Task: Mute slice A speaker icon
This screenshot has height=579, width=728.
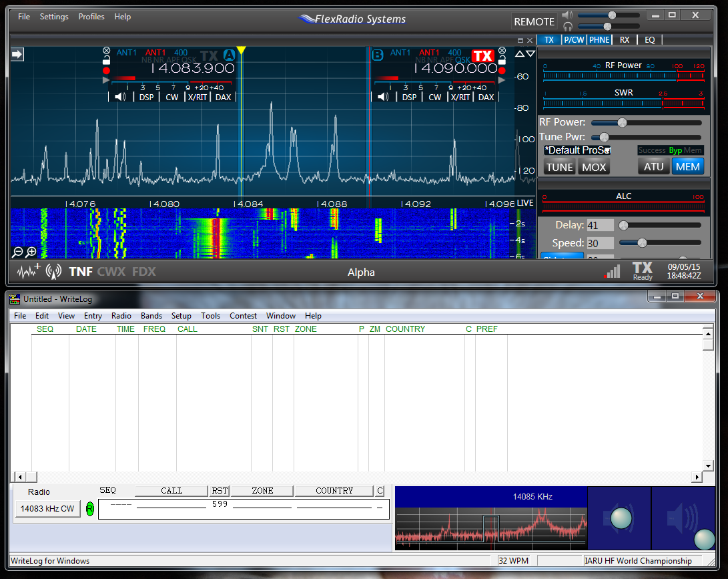Action: (x=120, y=97)
